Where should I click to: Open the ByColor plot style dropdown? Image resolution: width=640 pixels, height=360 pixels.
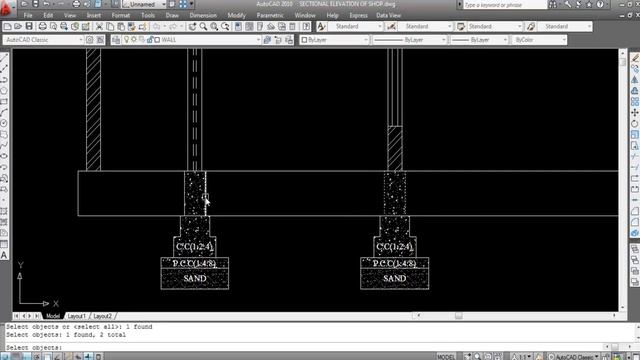[539, 40]
